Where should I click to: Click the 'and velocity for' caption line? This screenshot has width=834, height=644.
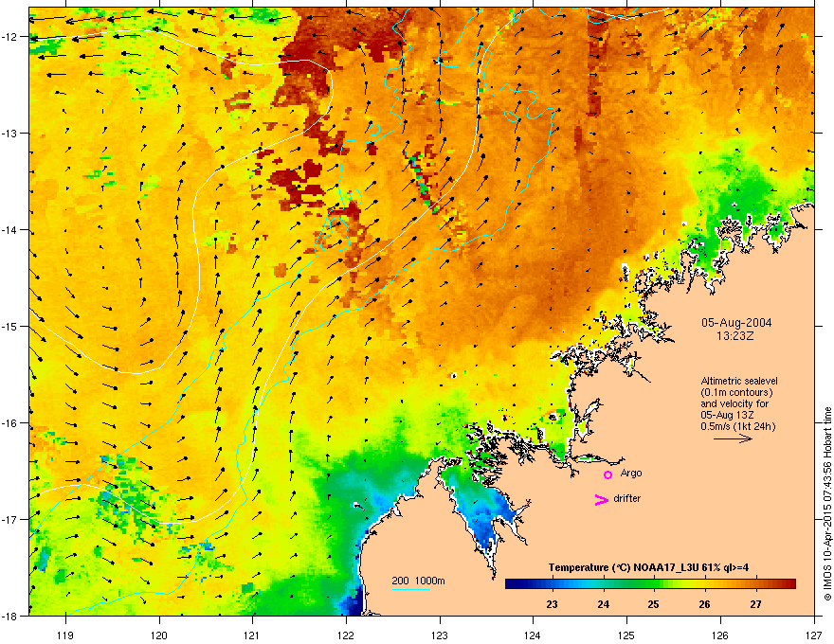pos(734,403)
